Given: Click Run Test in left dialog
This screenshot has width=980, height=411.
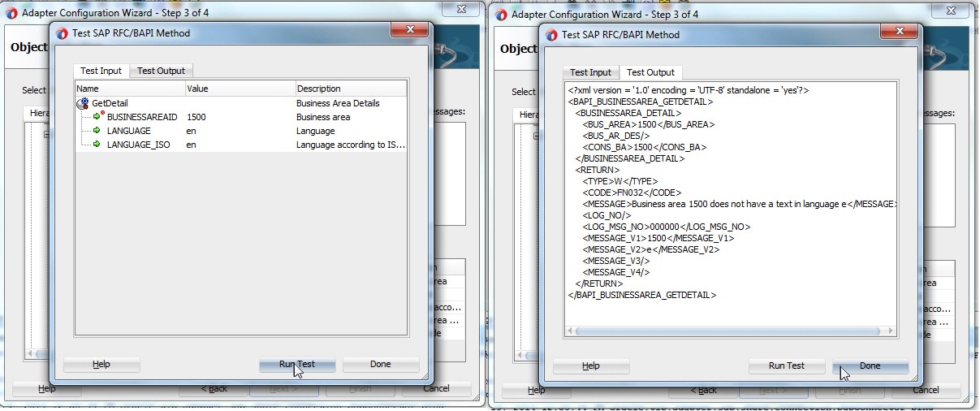Looking at the screenshot, I should [x=297, y=365].
